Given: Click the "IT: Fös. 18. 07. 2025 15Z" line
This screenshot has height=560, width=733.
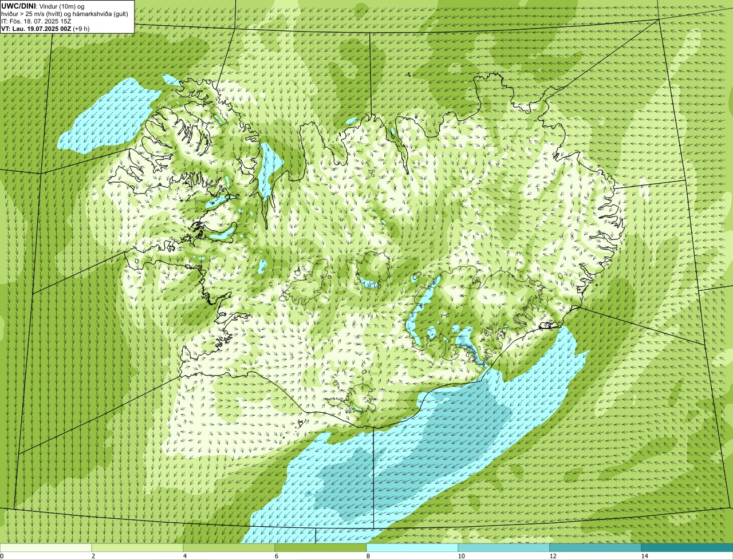Looking at the screenshot, I should pyautogui.click(x=37, y=21).
